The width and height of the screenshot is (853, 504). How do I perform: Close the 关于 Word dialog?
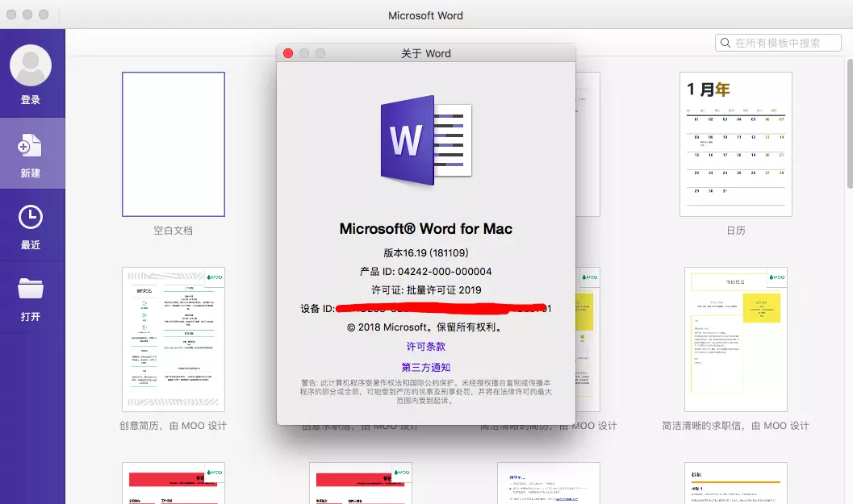click(x=288, y=53)
